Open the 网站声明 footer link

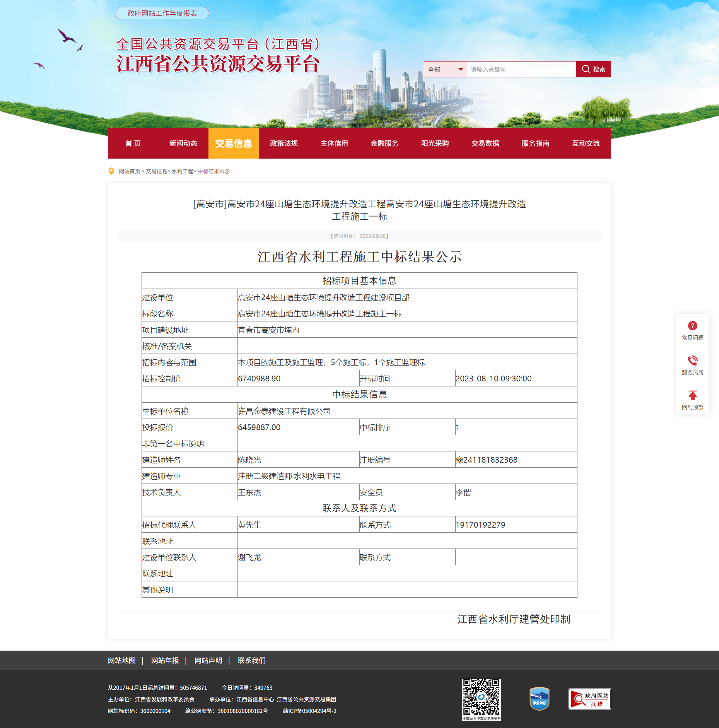[208, 660]
